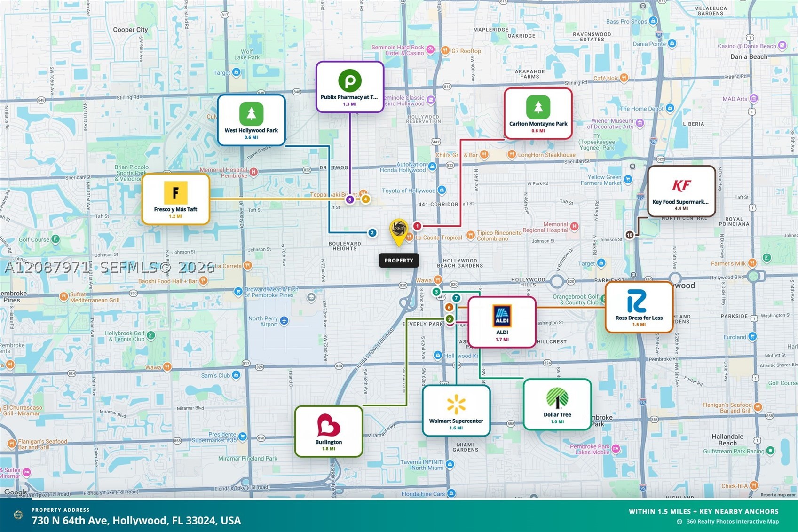The image size is (798, 532).
Task: Select the Florida Fine Cars pin
Action: (x=451, y=493)
